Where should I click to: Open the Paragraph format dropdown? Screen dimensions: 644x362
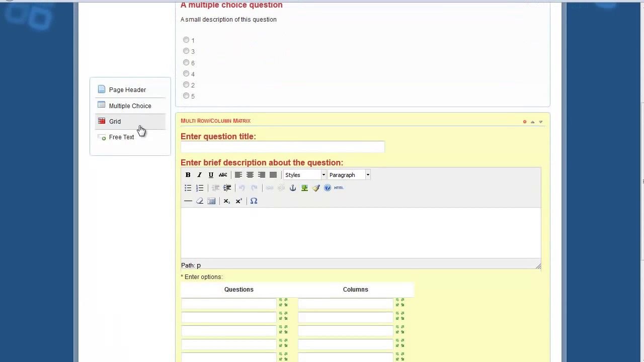349,175
